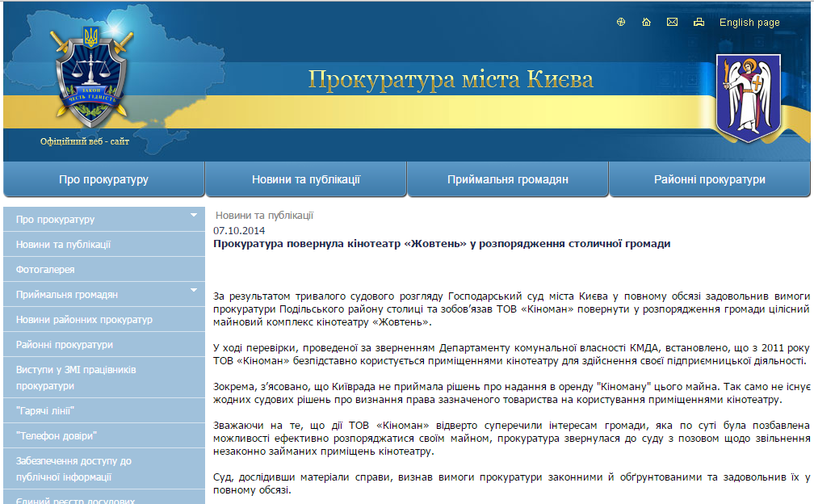Open top tab "Про прокуратуру"
Screen dimensions: 814x504
(x=104, y=179)
